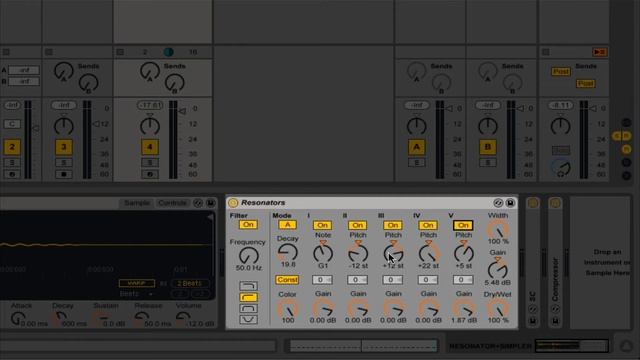
Task: Solo Return A with its S button
Action: tap(416, 163)
